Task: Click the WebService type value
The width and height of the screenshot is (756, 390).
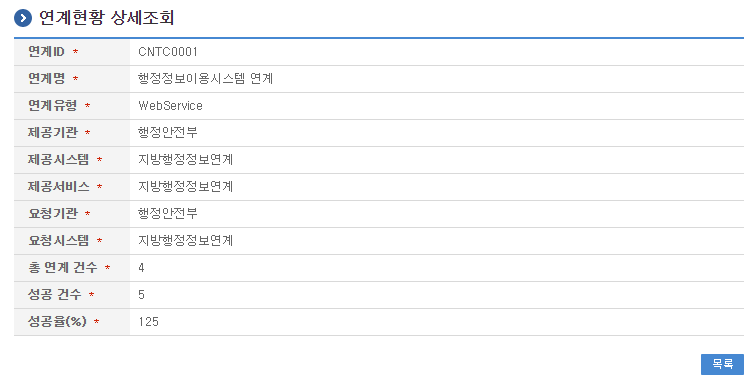Action: point(170,106)
